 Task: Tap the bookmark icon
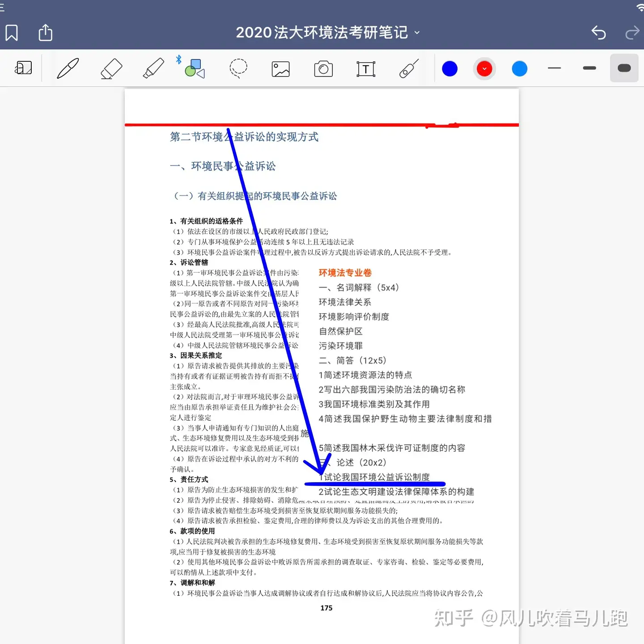[12, 33]
